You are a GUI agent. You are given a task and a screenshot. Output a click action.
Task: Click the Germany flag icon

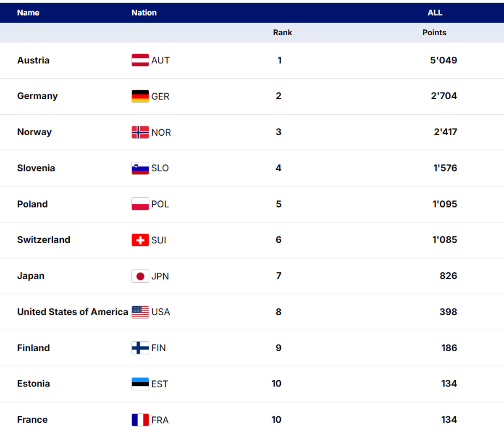pos(140,96)
